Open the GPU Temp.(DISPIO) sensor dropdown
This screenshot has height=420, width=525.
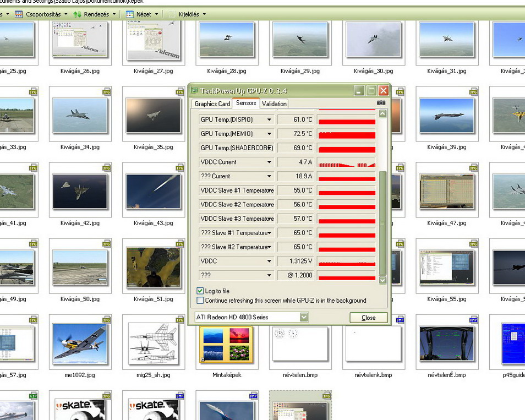click(x=269, y=119)
